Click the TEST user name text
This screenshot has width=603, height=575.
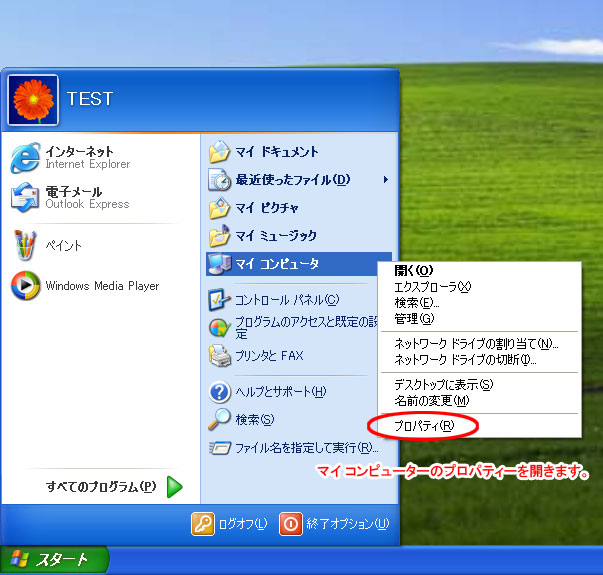click(x=90, y=99)
